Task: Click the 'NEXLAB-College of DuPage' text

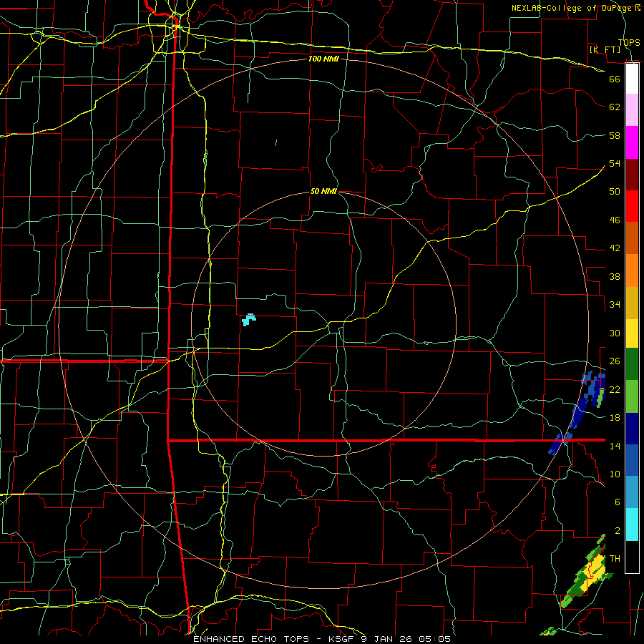Action: pyautogui.click(x=572, y=8)
